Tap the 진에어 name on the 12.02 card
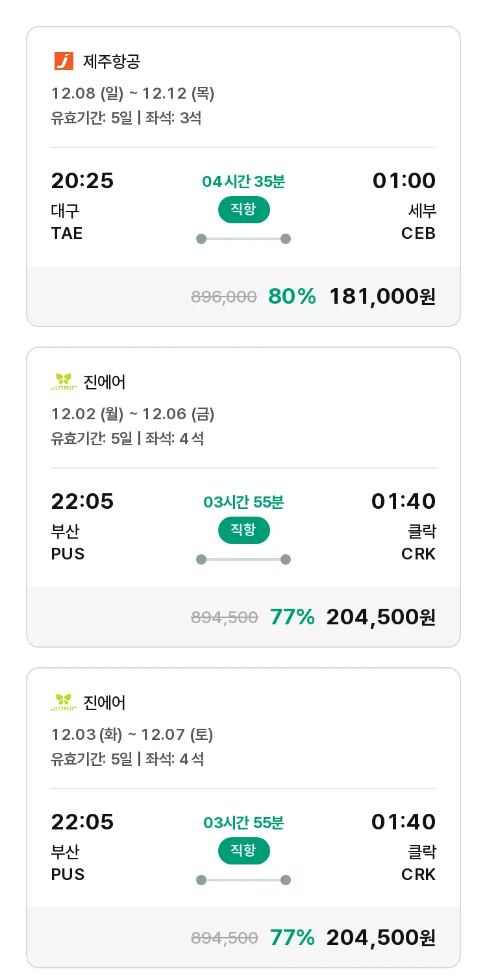This screenshot has width=487, height=980. pos(105,382)
